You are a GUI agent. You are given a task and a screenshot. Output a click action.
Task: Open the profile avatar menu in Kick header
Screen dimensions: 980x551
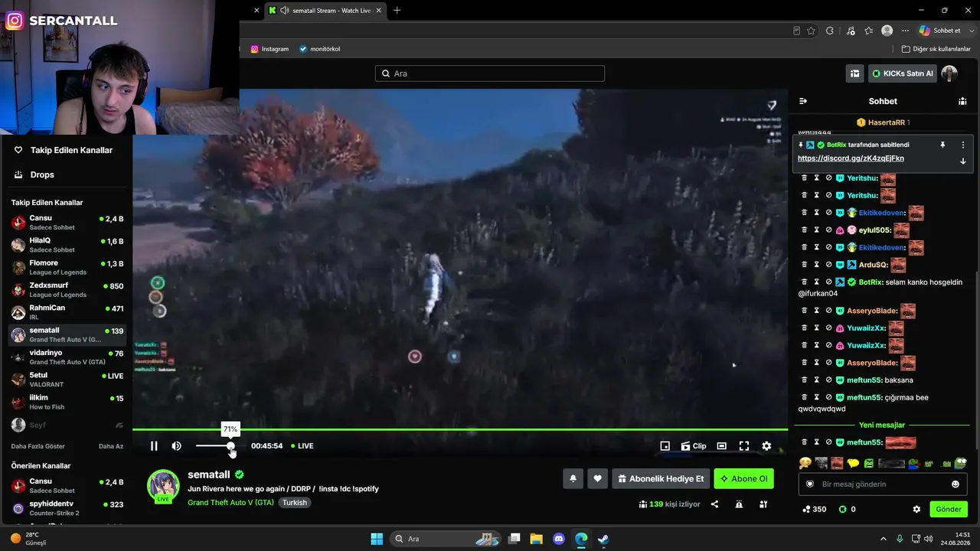tap(949, 73)
